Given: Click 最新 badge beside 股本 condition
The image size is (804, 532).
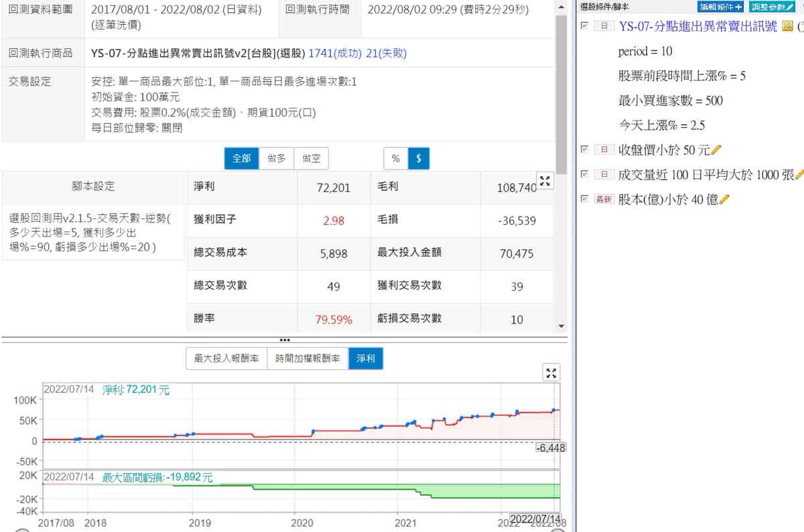Looking at the screenshot, I should click(x=604, y=199).
